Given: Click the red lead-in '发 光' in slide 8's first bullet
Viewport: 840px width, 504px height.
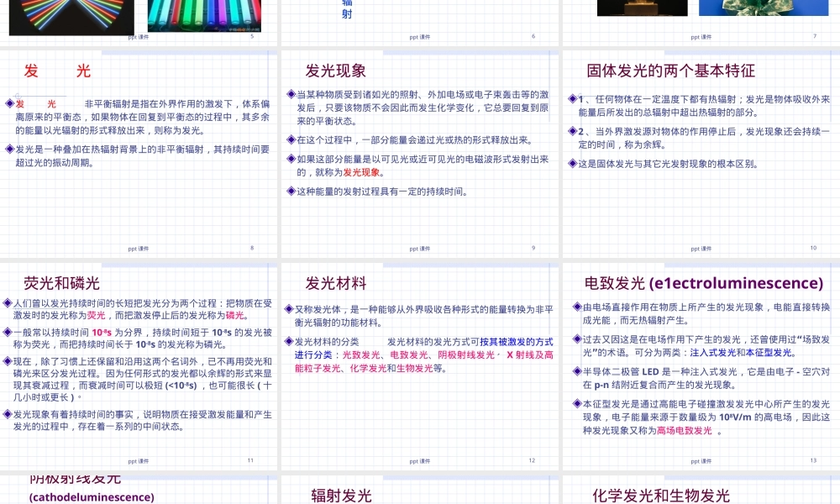Looking at the screenshot, I should click(35, 104).
